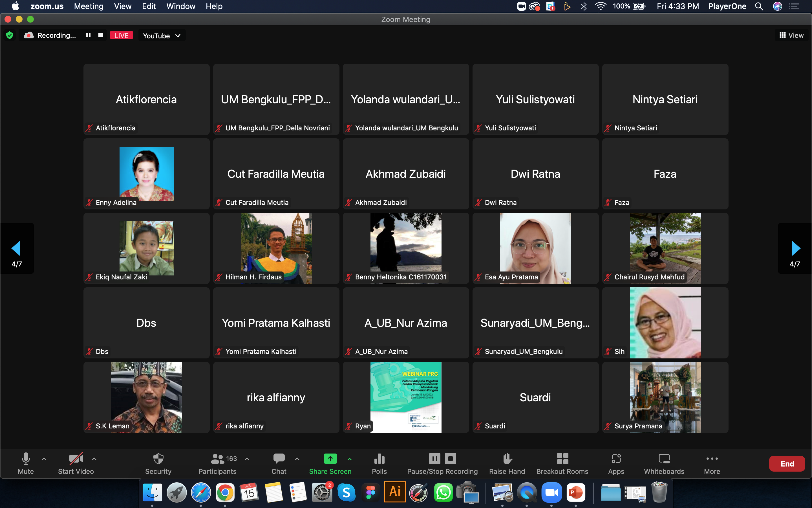This screenshot has height=508, width=812.
Task: Expand share screen options arrow
Action: (x=349, y=459)
